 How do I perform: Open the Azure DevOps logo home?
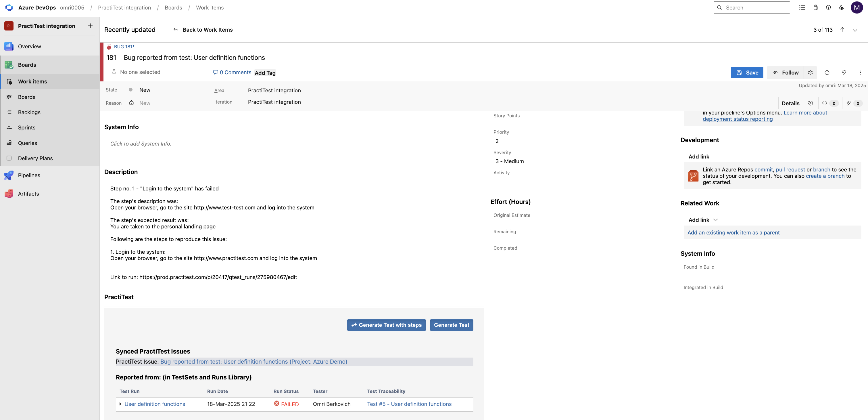pos(9,7)
